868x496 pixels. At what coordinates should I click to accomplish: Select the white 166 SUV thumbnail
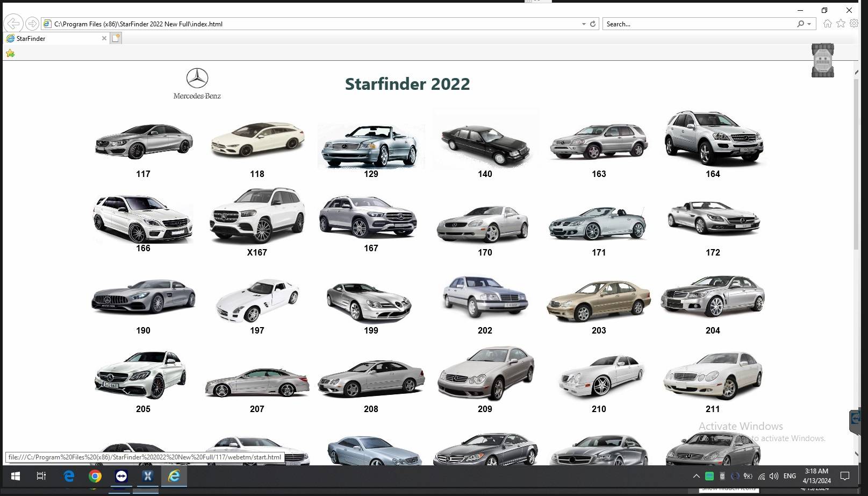click(x=143, y=218)
